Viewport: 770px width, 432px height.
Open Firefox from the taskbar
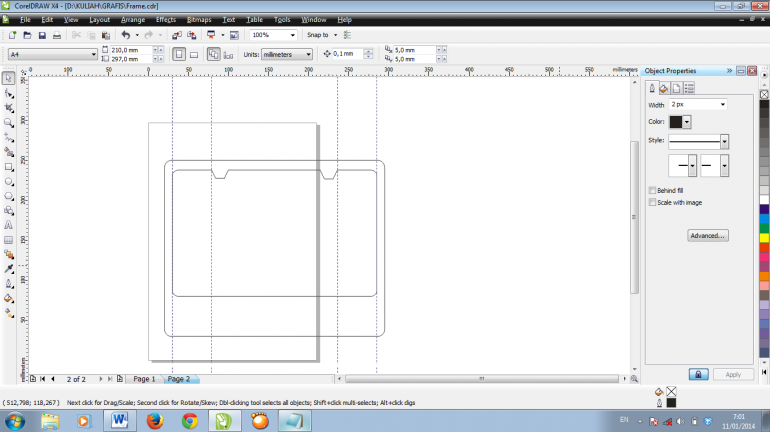coord(155,421)
